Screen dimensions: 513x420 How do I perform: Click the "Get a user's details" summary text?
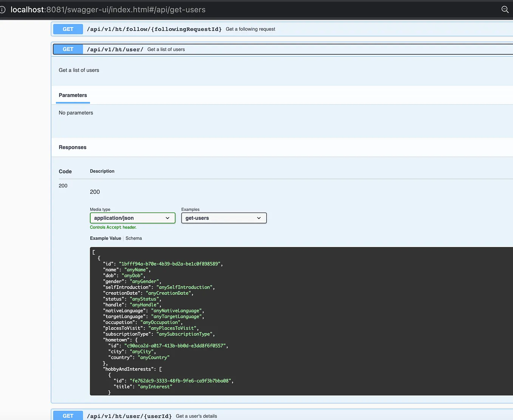[x=196, y=416]
